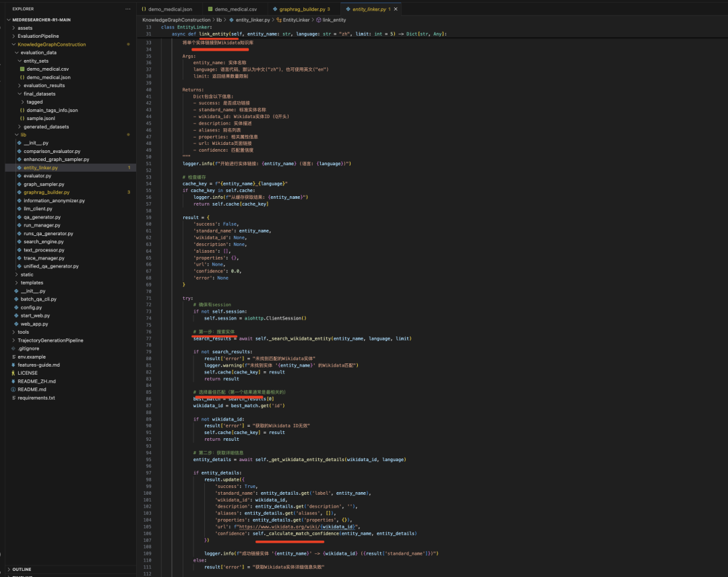Image resolution: width=728 pixels, height=577 pixels.
Task: Open llm_client.py file
Action: [38, 208]
